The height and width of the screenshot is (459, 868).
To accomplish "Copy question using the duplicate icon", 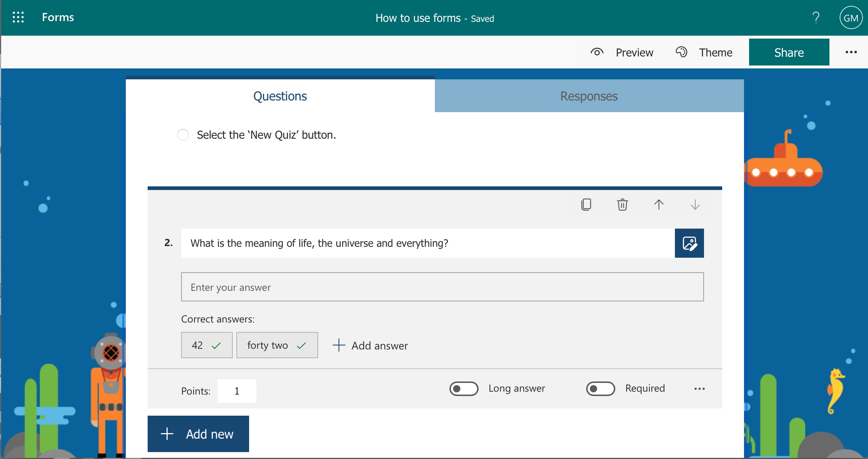I will (586, 205).
